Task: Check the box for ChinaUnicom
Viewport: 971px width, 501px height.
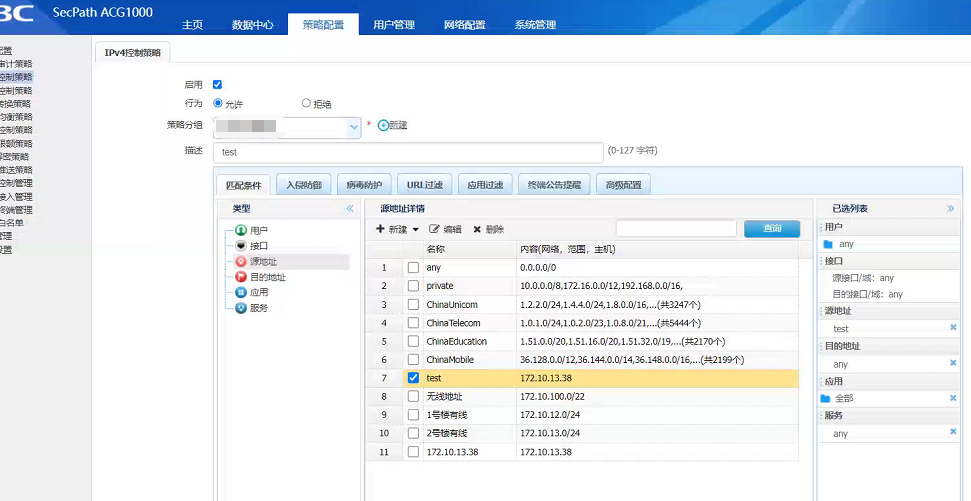Action: 413,305
